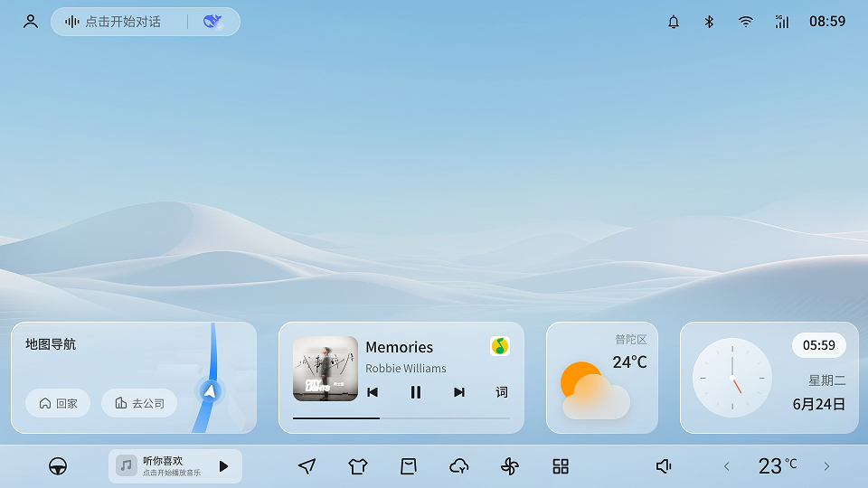The width and height of the screenshot is (868, 488).
Task: Pause the song Memories
Action: coord(416,392)
